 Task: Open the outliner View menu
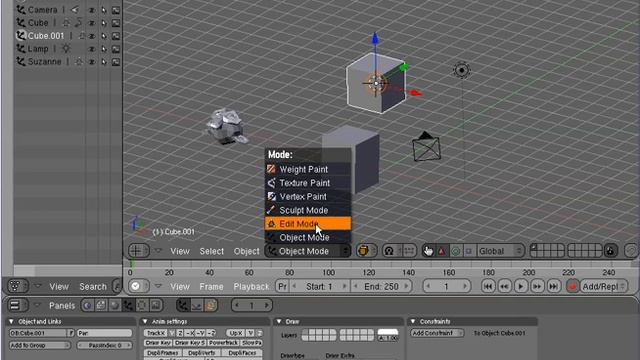point(59,287)
